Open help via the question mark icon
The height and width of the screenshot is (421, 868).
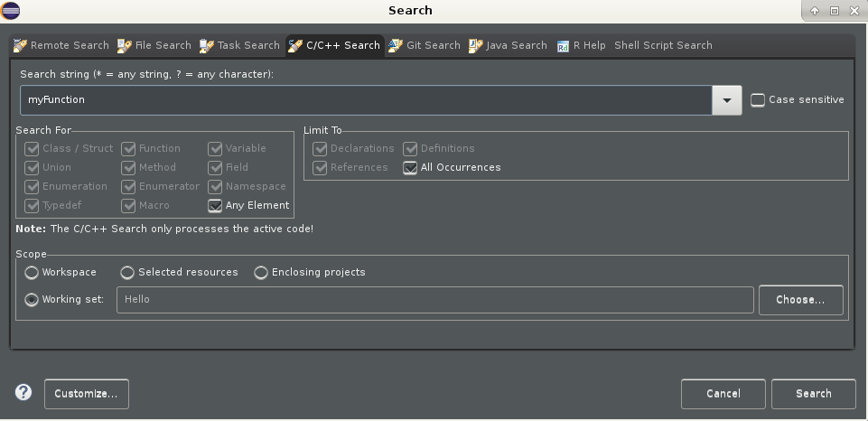click(23, 393)
